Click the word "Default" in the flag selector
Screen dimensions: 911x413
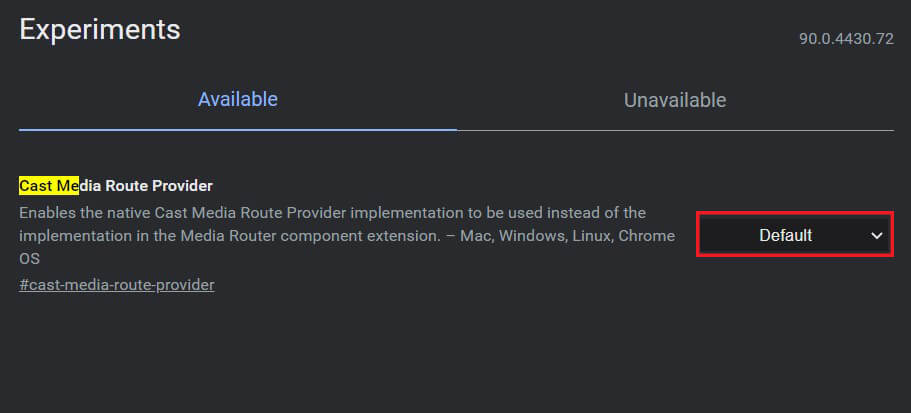(x=785, y=236)
